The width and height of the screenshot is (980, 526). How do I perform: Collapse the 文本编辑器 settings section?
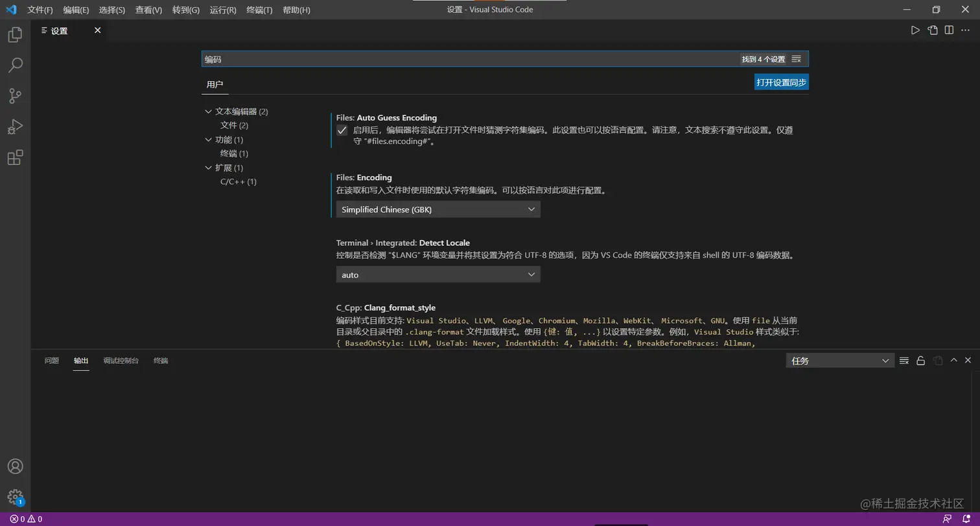(208, 111)
